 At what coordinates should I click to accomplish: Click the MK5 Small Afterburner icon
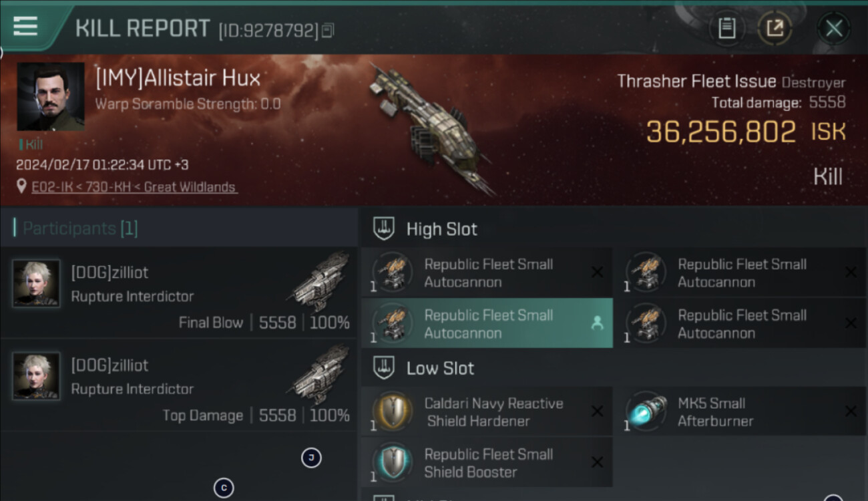pos(647,410)
